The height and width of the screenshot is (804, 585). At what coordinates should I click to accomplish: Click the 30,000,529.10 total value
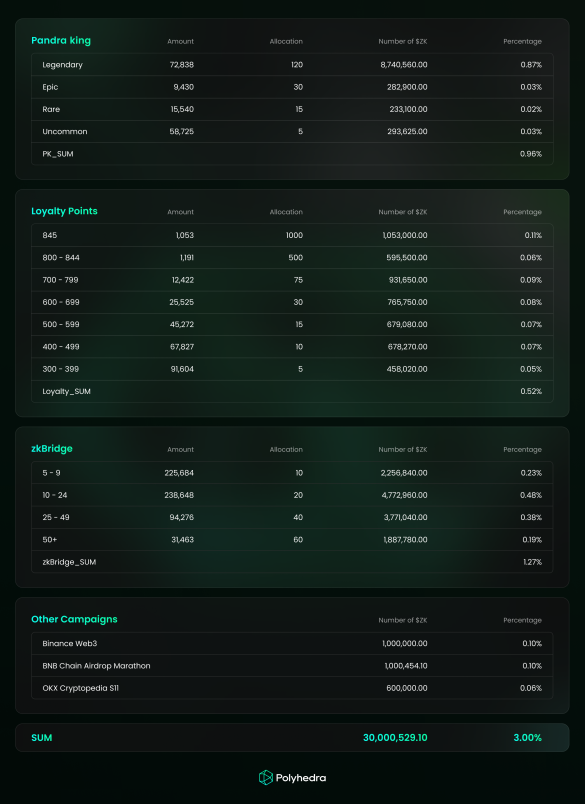(395, 737)
